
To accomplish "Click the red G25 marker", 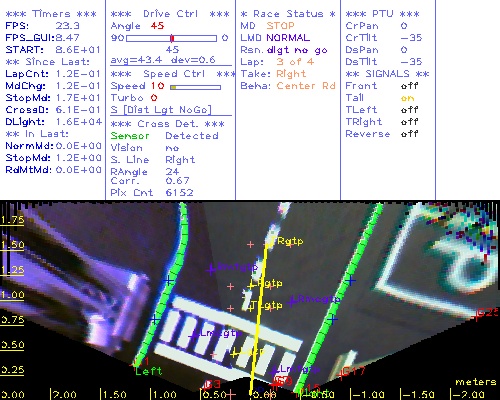I will tap(487, 313).
